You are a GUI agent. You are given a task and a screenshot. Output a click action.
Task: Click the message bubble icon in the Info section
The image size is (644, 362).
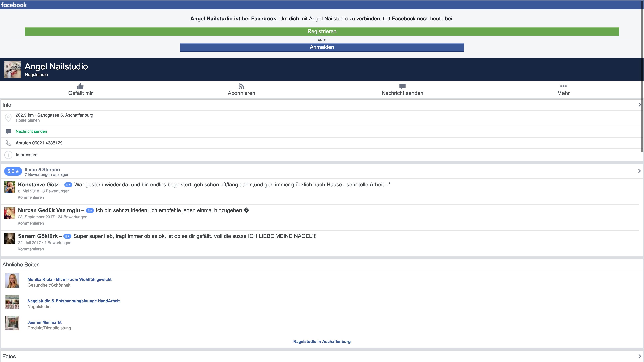(8, 131)
